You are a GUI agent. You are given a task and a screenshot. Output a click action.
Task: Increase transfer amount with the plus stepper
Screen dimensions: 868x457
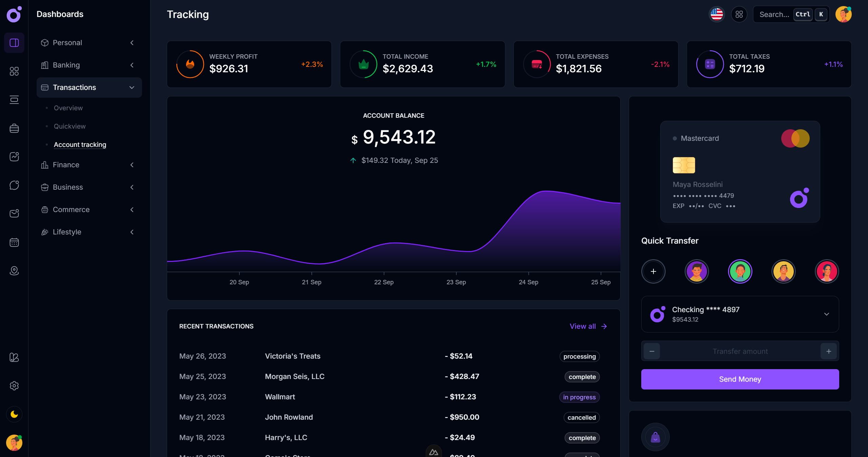(x=828, y=351)
